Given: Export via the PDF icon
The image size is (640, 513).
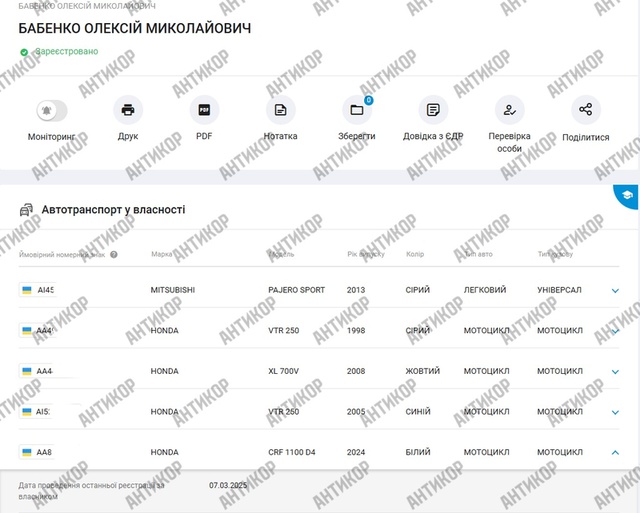Looking at the screenshot, I should point(204,110).
